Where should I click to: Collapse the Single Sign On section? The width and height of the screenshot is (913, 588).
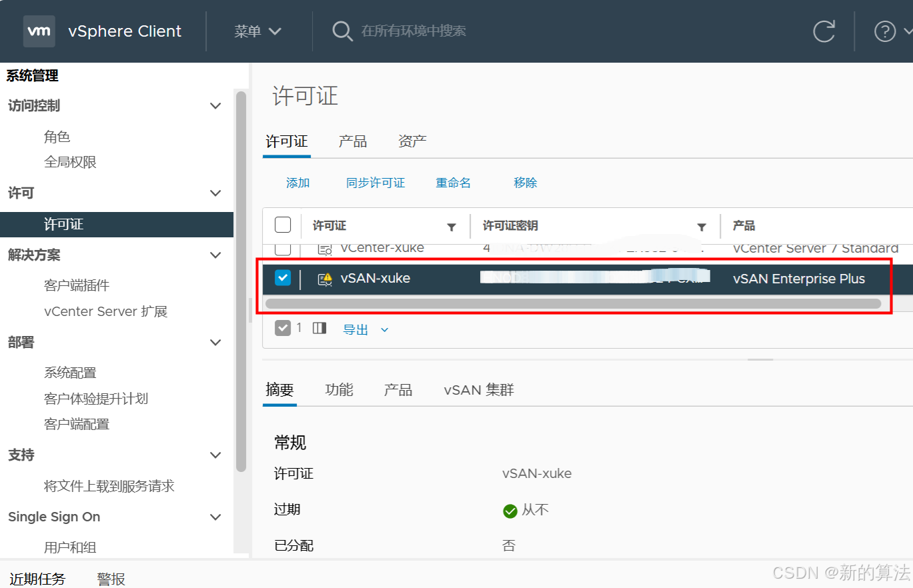[x=215, y=517]
